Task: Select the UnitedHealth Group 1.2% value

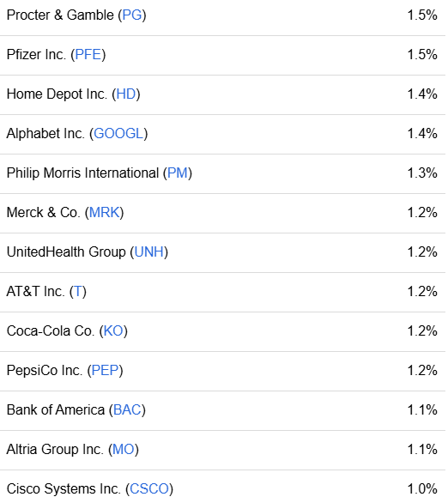Action: coord(422,251)
